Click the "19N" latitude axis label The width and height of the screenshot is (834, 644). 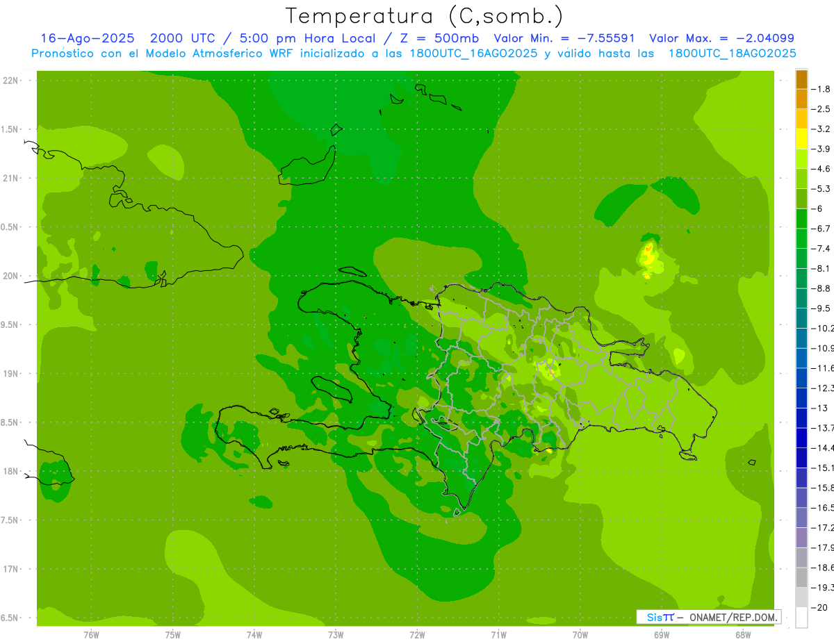pyautogui.click(x=10, y=374)
